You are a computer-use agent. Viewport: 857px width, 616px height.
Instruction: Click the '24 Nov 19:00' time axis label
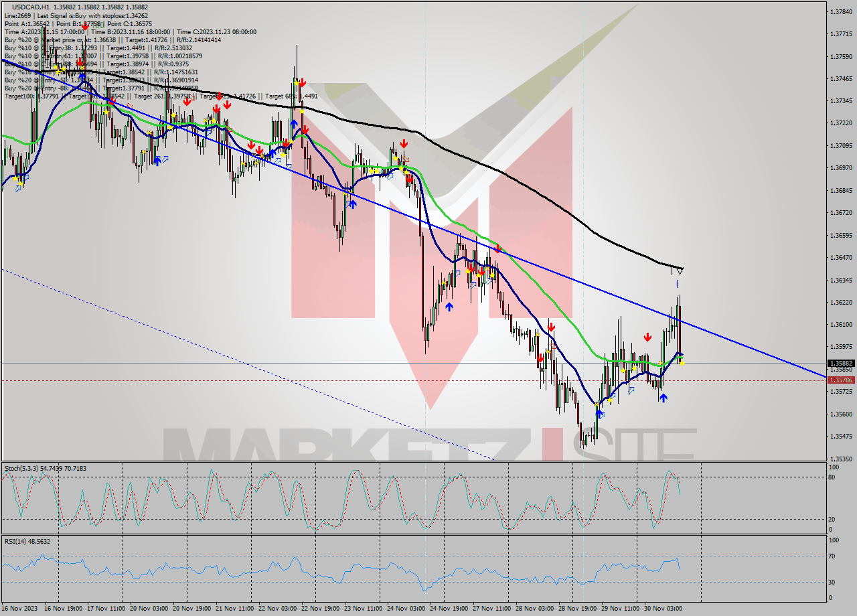point(449,609)
